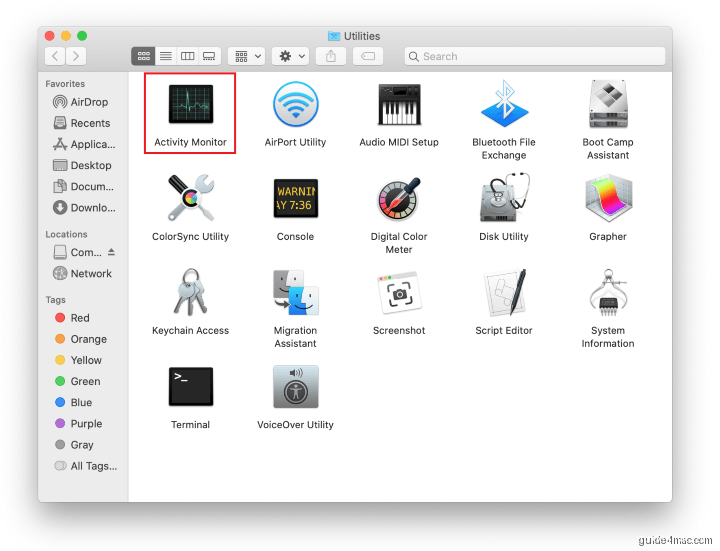Open Bluetooth File Exchange
The image size is (720, 551).
504,104
